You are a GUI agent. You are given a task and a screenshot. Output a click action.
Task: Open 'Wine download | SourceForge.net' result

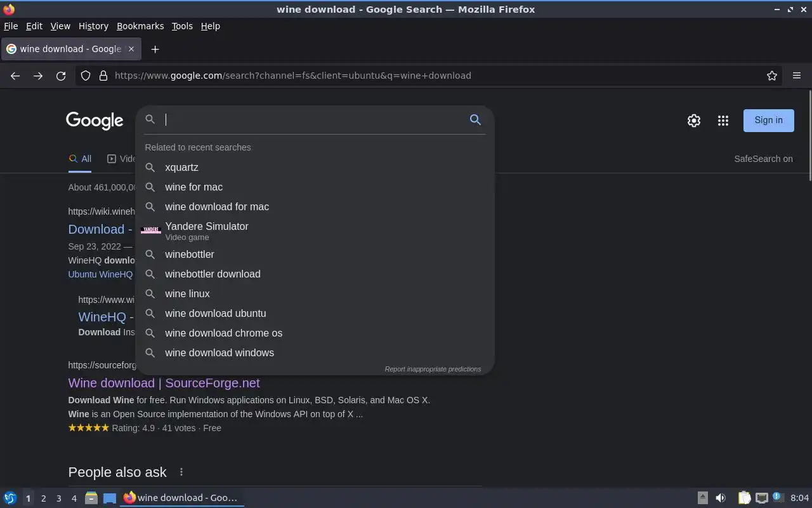point(164,383)
